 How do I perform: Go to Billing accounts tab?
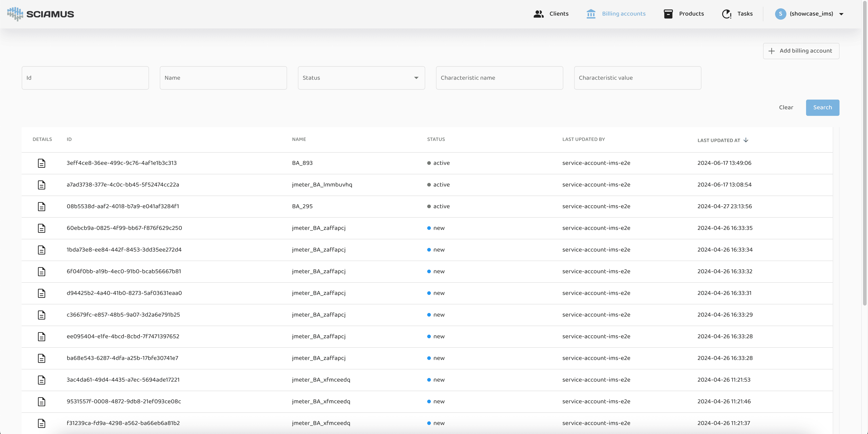pos(623,14)
